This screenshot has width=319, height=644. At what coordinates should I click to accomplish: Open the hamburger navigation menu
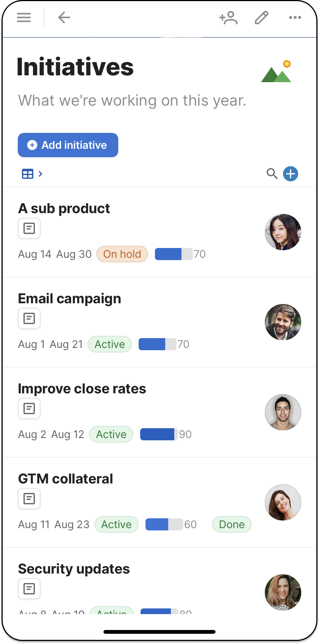[24, 17]
